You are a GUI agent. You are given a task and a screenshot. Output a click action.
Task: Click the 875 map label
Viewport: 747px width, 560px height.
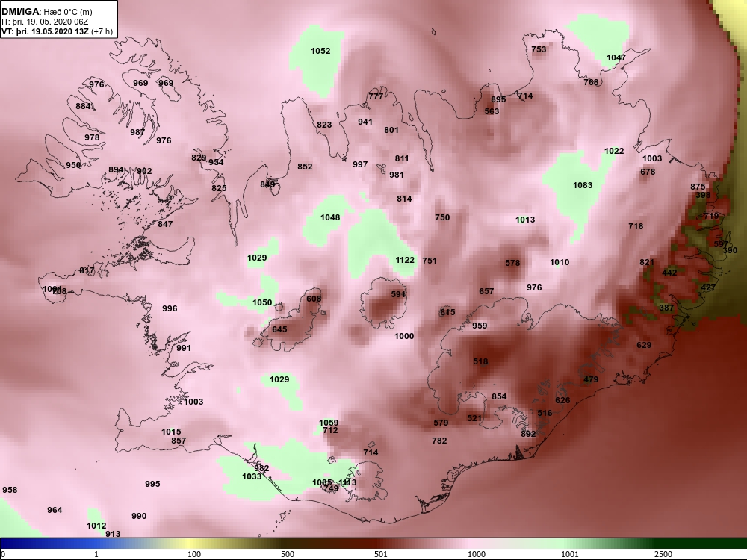[698, 187]
